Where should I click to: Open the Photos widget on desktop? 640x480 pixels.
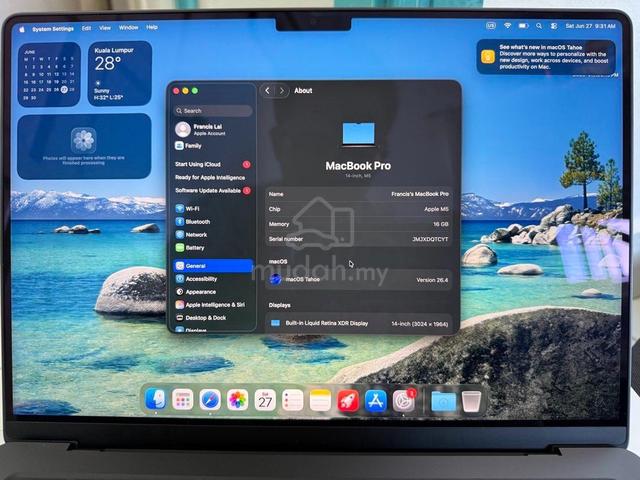point(84,147)
